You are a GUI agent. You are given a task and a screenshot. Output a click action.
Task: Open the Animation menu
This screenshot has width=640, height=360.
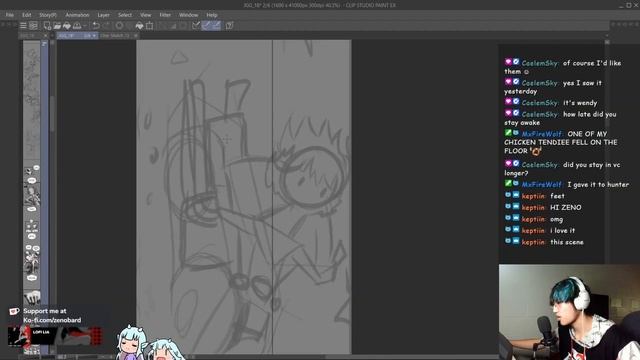pos(77,15)
